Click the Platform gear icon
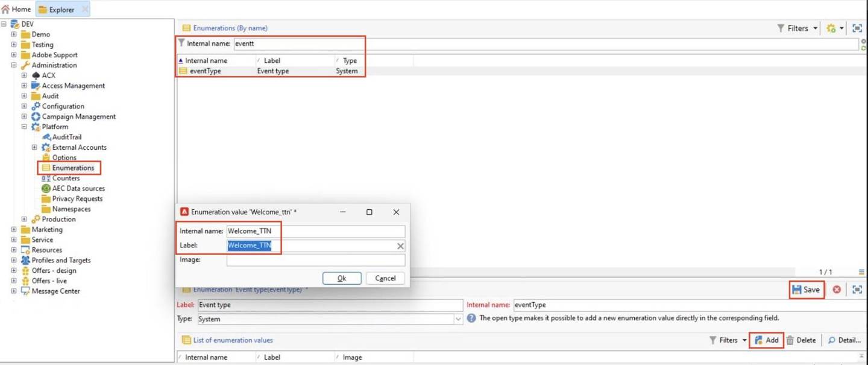This screenshot has width=868, height=365. (36, 127)
